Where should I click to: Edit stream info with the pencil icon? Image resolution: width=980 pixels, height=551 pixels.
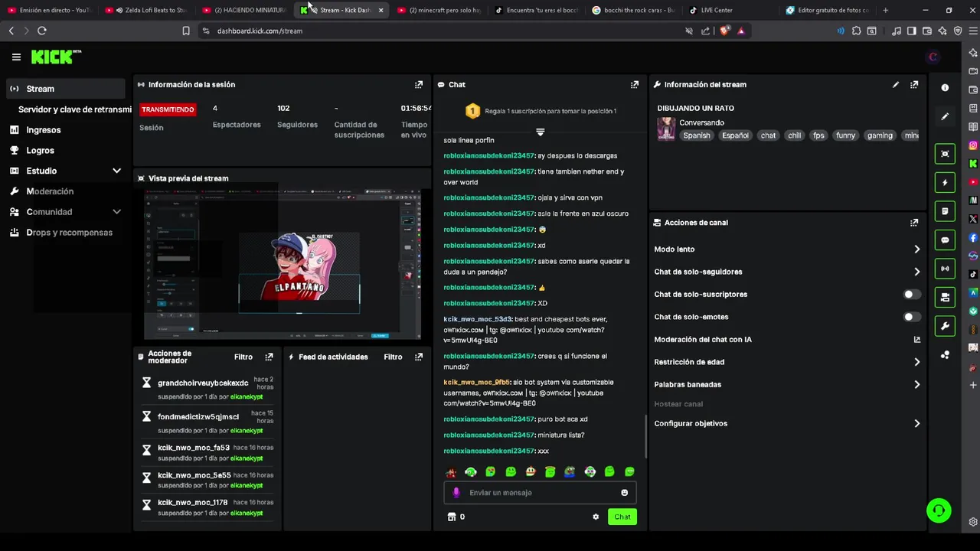[896, 84]
